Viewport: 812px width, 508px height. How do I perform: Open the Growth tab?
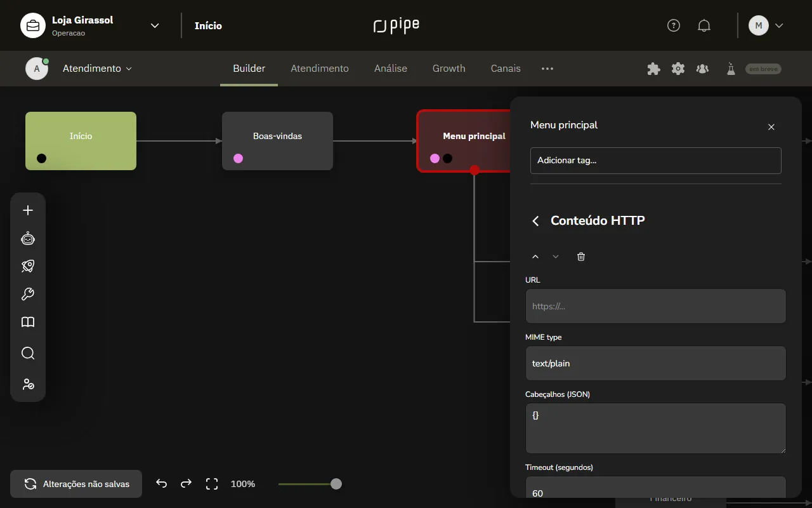tap(449, 69)
